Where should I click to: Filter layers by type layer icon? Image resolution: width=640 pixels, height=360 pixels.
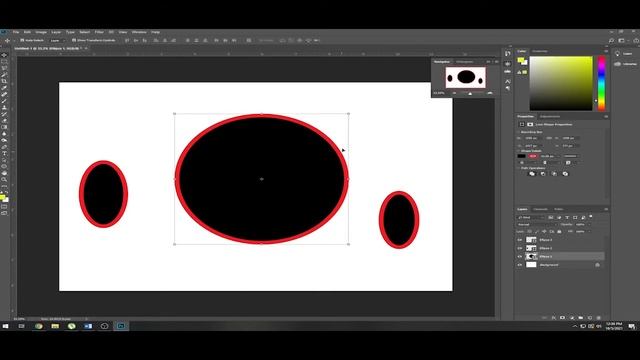[x=567, y=218]
